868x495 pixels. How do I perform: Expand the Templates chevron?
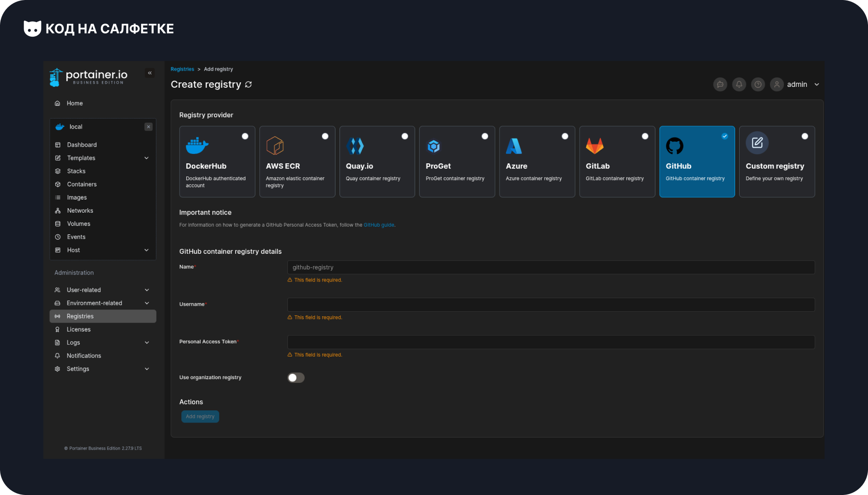[146, 158]
